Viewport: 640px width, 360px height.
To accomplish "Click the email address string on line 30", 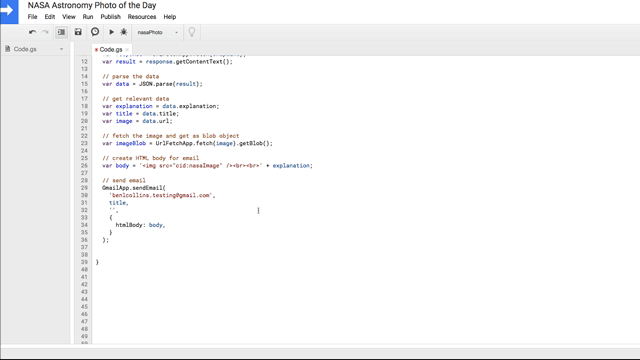I will coord(162,196).
